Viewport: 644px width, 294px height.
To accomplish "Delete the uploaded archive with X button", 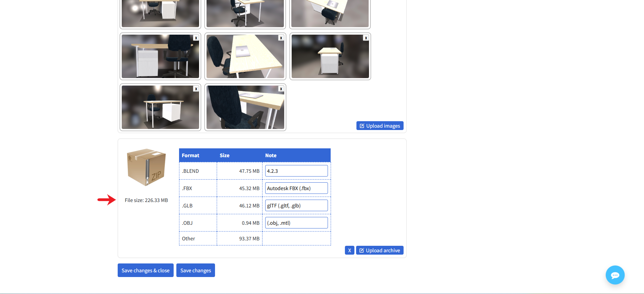I will click(x=350, y=250).
